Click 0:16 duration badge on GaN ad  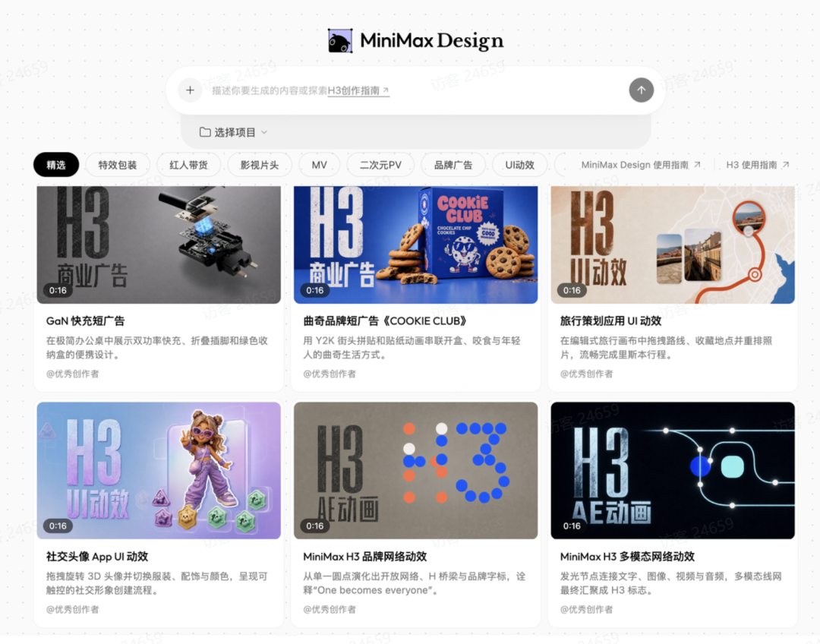click(x=58, y=290)
